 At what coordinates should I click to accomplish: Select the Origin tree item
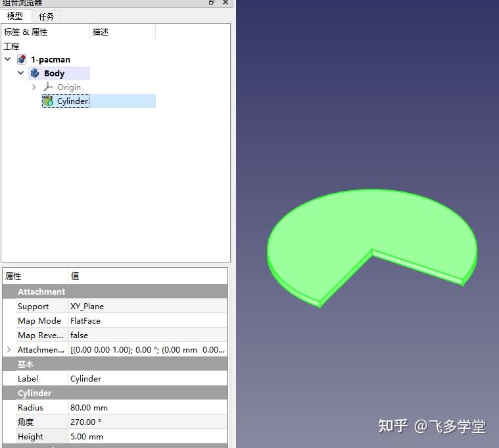(69, 87)
